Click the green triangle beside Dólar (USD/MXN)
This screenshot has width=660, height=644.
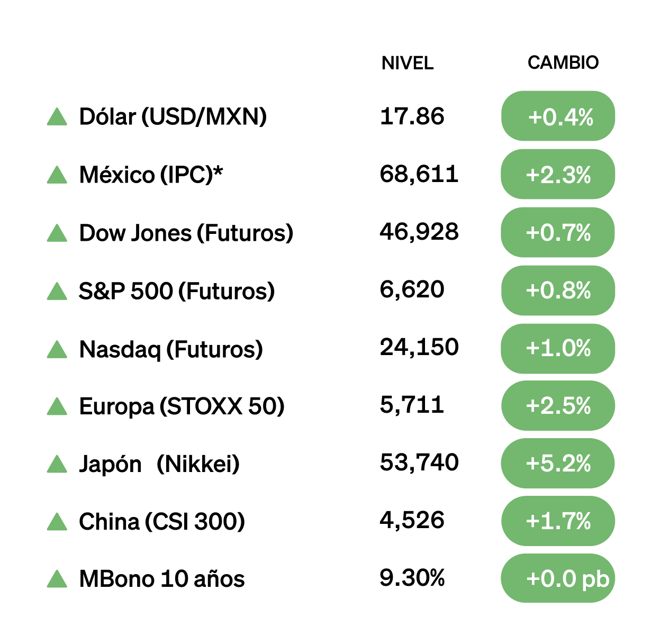point(57,117)
